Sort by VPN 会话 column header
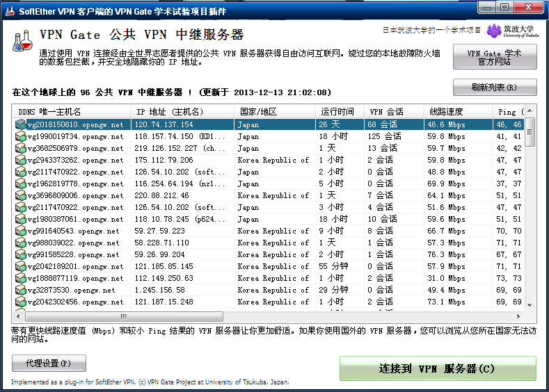The image size is (549, 392). click(x=394, y=112)
